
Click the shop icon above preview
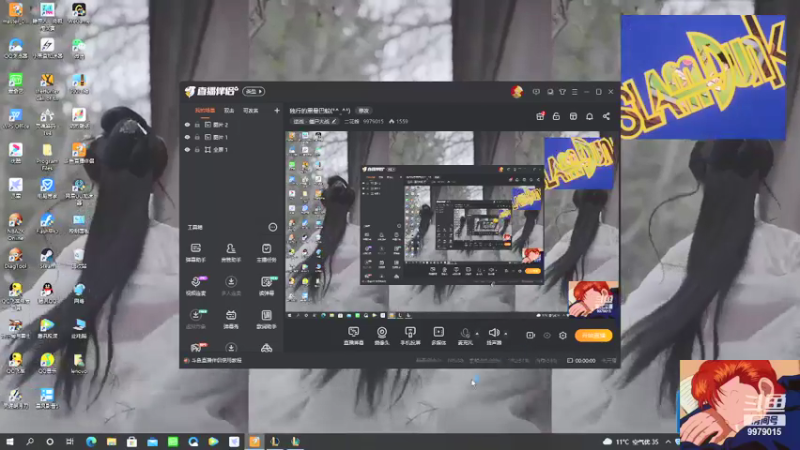[x=573, y=116]
